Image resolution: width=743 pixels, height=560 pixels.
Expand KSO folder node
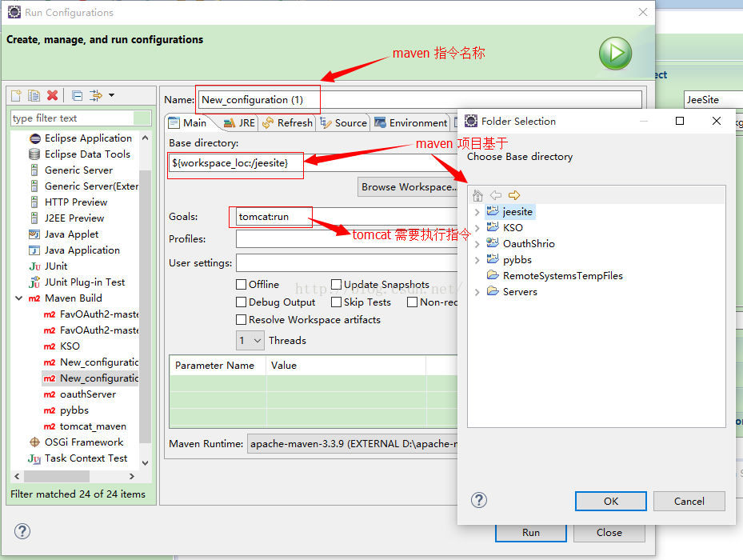[x=477, y=228]
